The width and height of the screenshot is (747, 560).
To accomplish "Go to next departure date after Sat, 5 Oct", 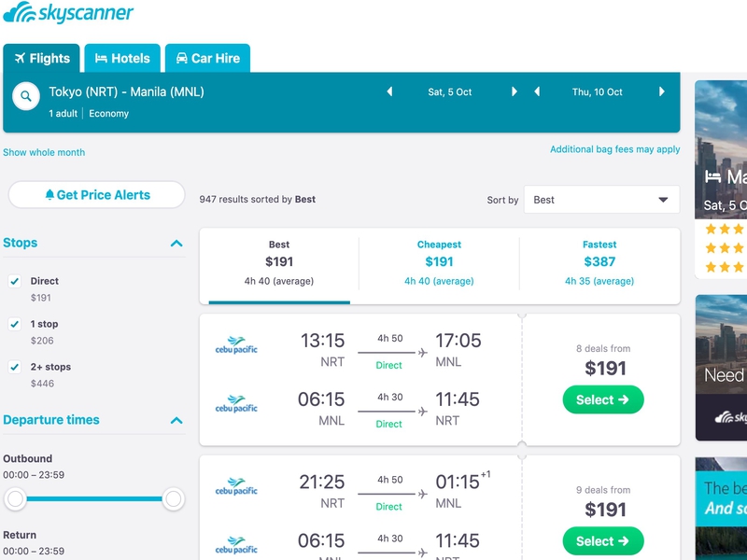I will (x=514, y=91).
